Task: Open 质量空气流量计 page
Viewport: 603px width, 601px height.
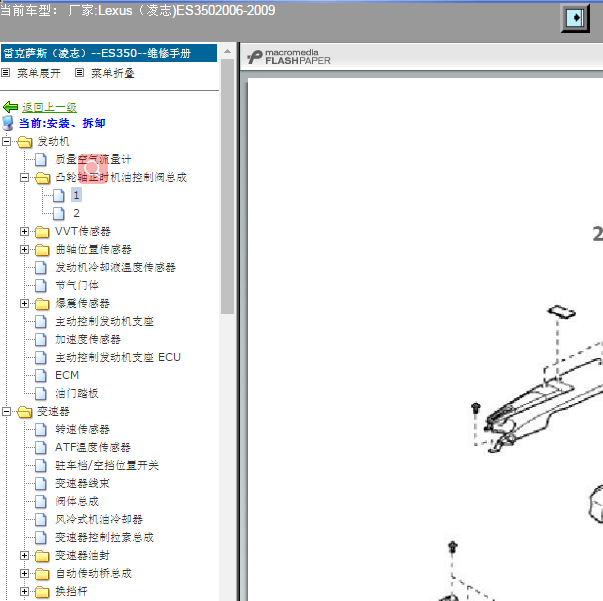Action: (x=93, y=160)
